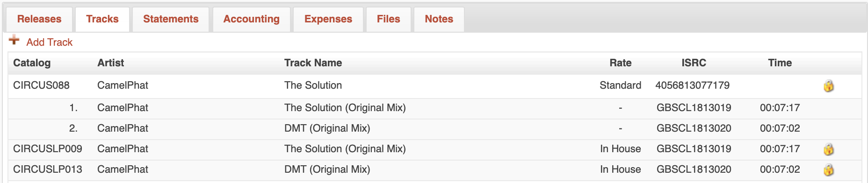Click the lock icon on the CIRCUS088 row

tap(828, 86)
